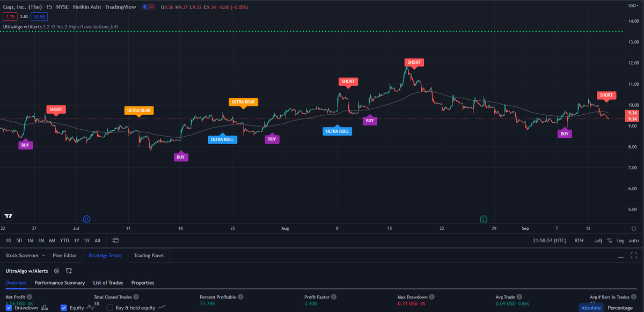Open strategy settings gear for UltraAlgo w/Alerts
Viewport: 644px width, 312px height.
pyautogui.click(x=56, y=271)
